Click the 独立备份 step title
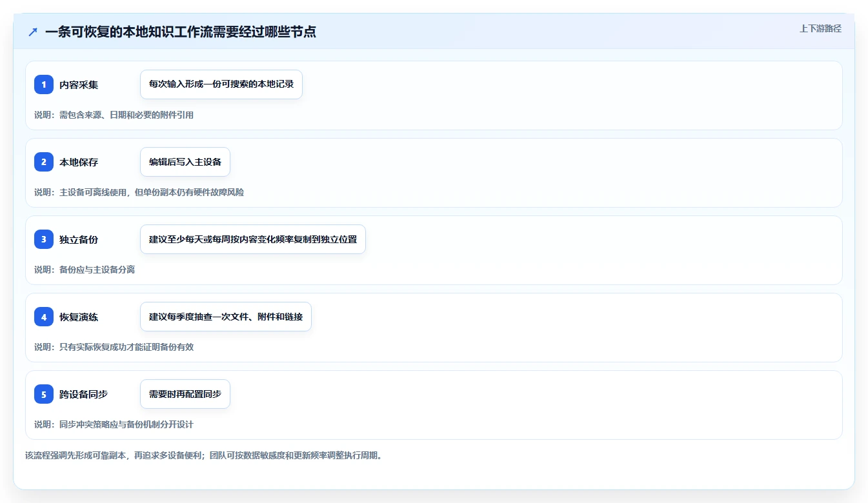Image resolution: width=868 pixels, height=503 pixels. [x=79, y=239]
